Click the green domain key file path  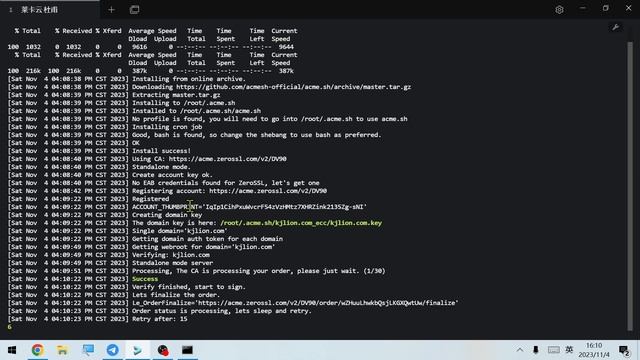coord(301,223)
